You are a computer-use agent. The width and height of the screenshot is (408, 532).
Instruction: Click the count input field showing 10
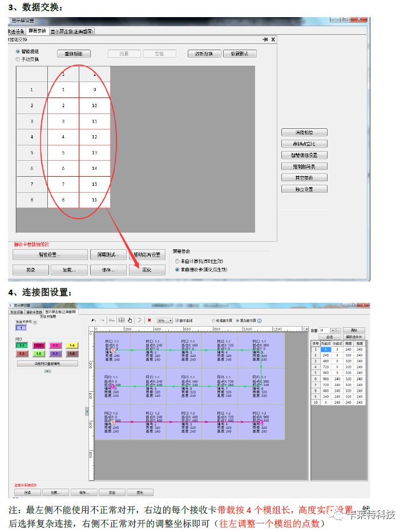click(324, 330)
